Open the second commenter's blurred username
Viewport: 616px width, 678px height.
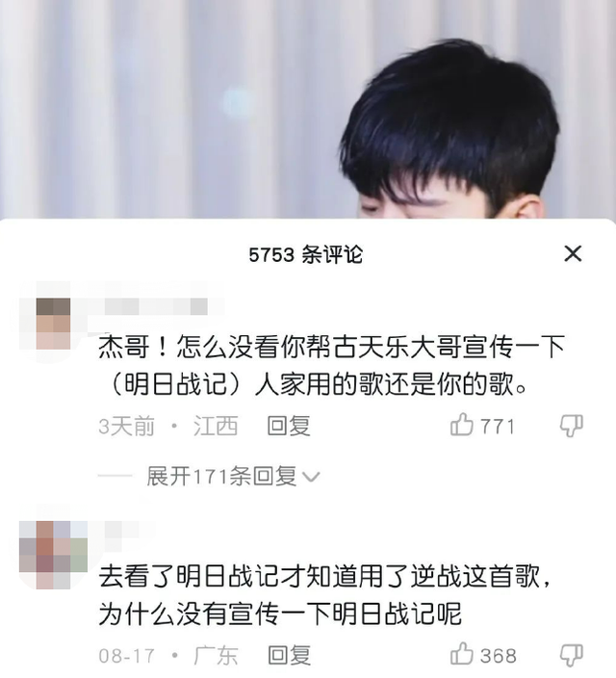122,530
